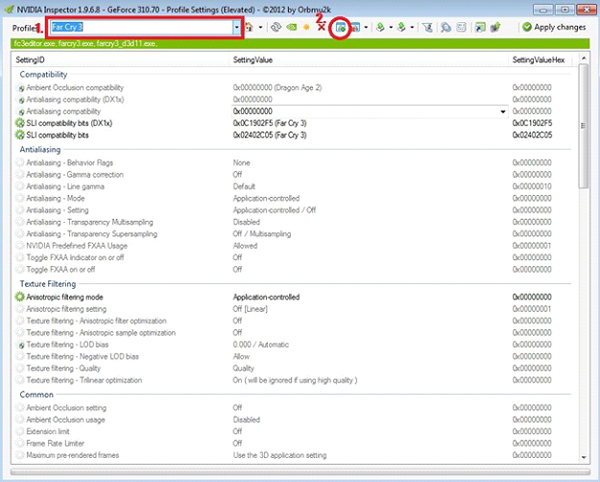Open the dropdown arrow next to home icon

[x=260, y=28]
